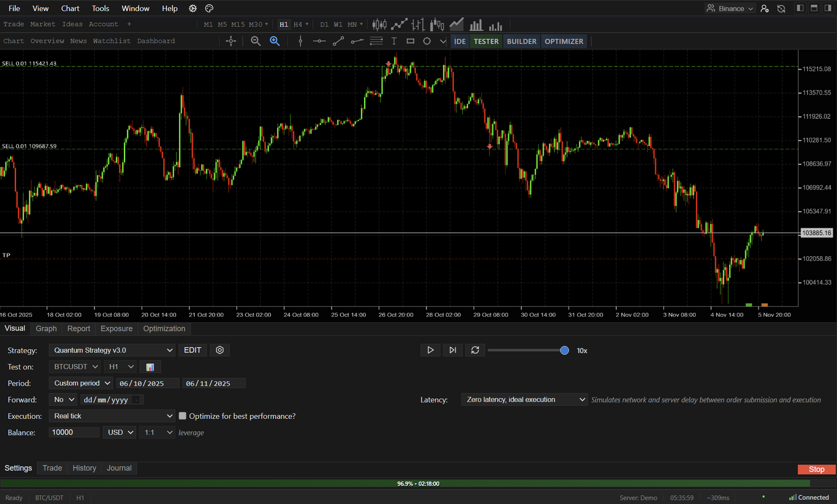Select the text annotation tool
The width and height of the screenshot is (837, 504).
click(x=394, y=41)
